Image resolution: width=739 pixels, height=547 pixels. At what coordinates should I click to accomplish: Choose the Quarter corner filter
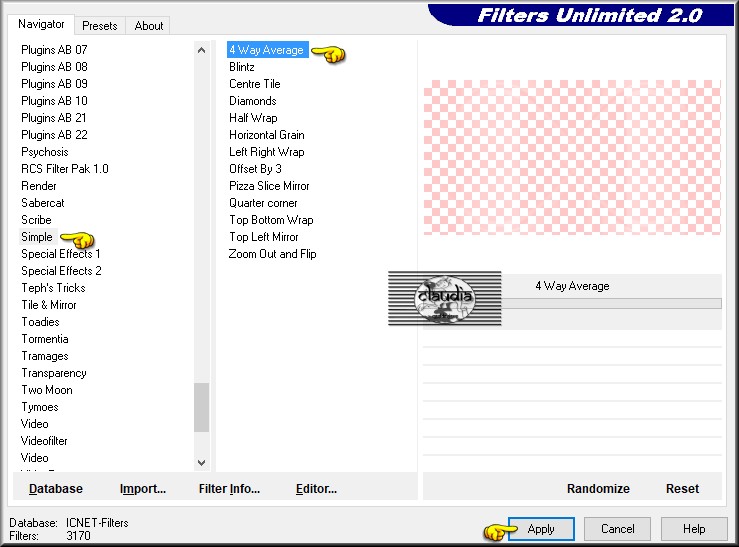pos(263,203)
